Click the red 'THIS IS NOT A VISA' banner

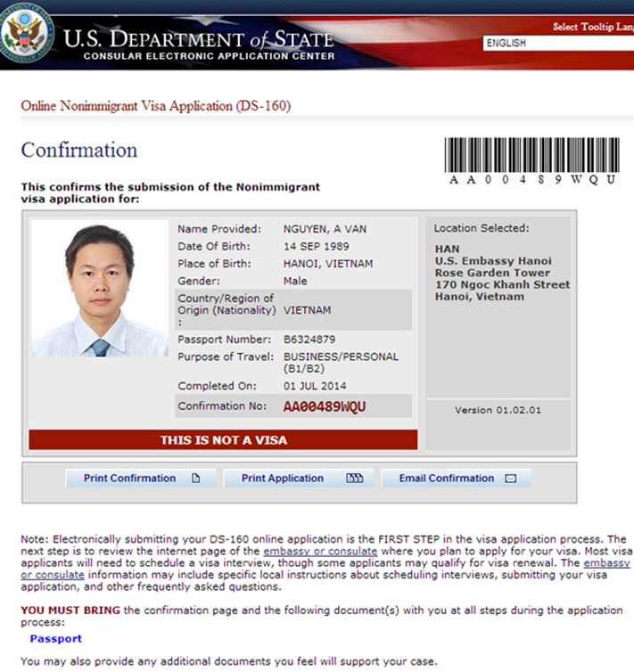(223, 439)
